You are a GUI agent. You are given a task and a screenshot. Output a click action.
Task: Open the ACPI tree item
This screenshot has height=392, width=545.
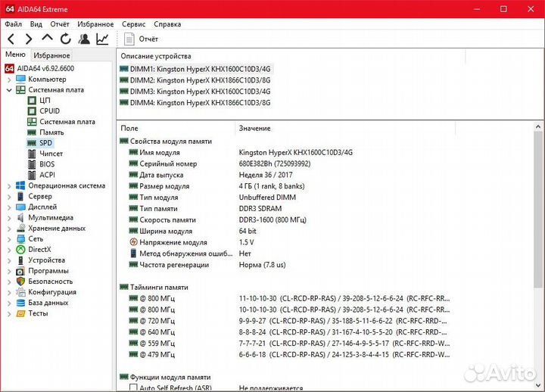[x=47, y=175]
